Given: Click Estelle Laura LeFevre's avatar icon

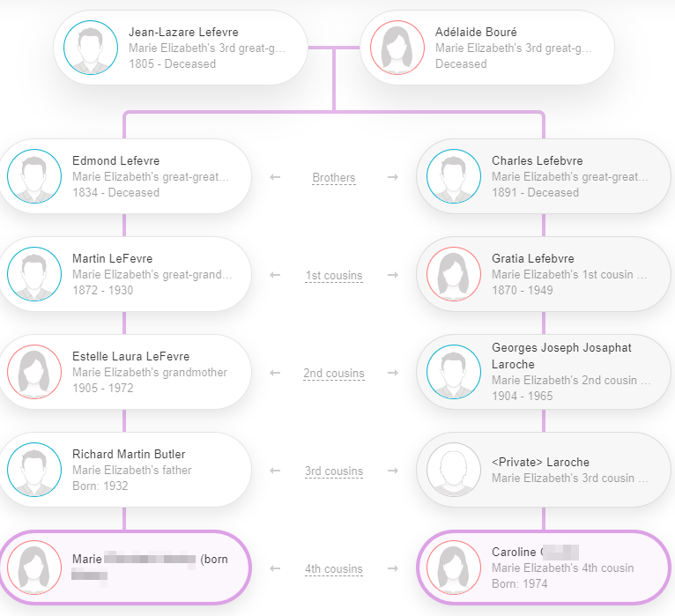Looking at the screenshot, I should click(x=33, y=372).
